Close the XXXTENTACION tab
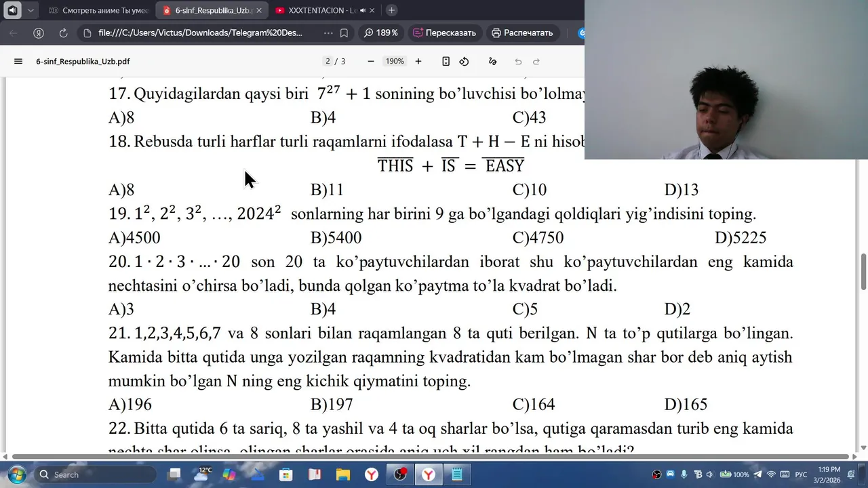The image size is (868, 488). click(x=372, y=10)
